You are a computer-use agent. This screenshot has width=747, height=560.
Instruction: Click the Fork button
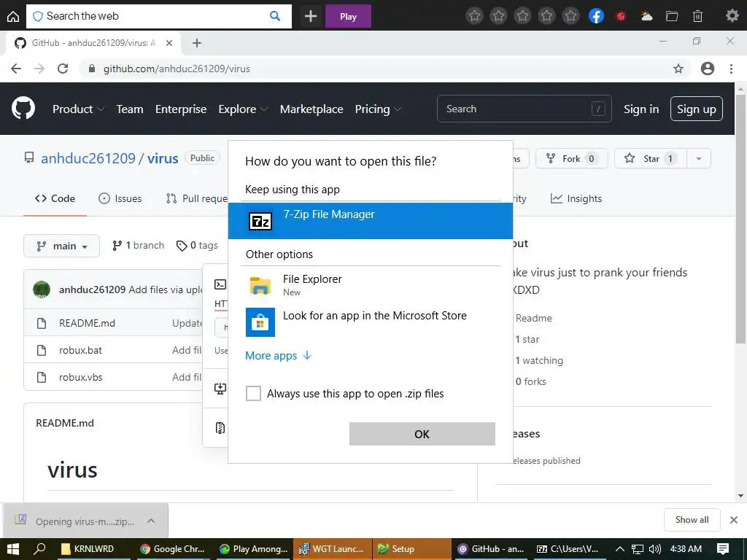[x=572, y=158]
